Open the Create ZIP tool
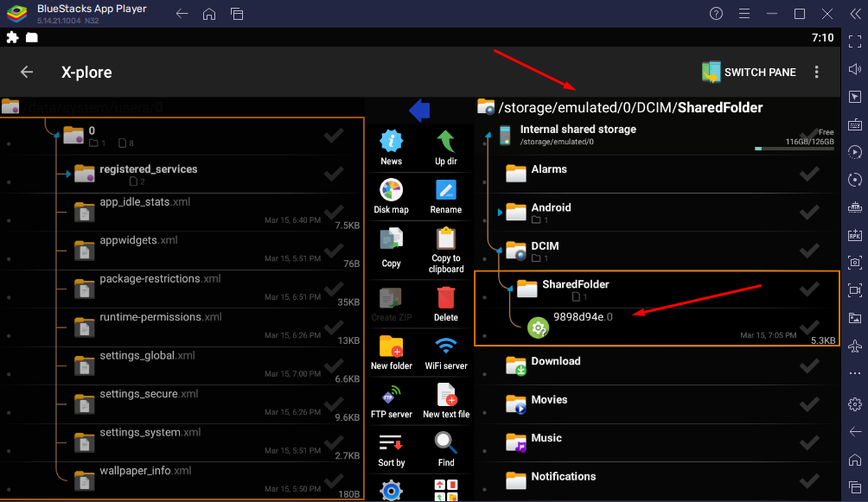Screen dimensions: 868x502 pos(391,304)
